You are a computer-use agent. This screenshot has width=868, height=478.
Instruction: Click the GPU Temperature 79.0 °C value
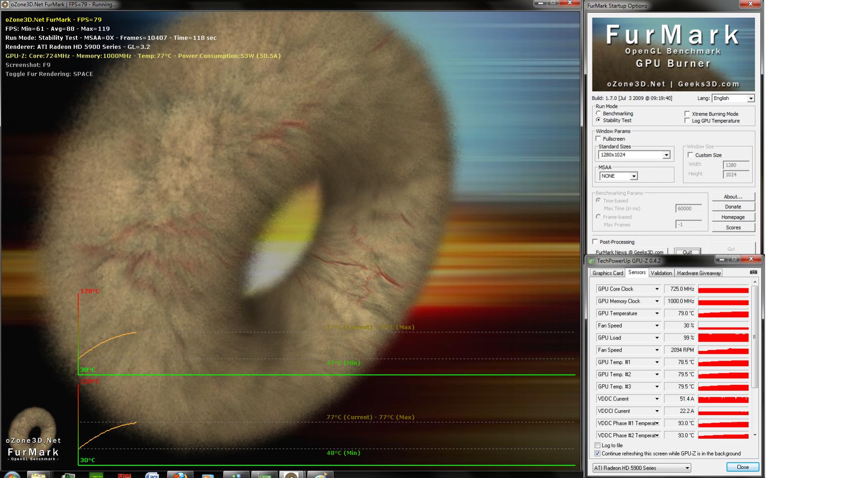tap(680, 313)
